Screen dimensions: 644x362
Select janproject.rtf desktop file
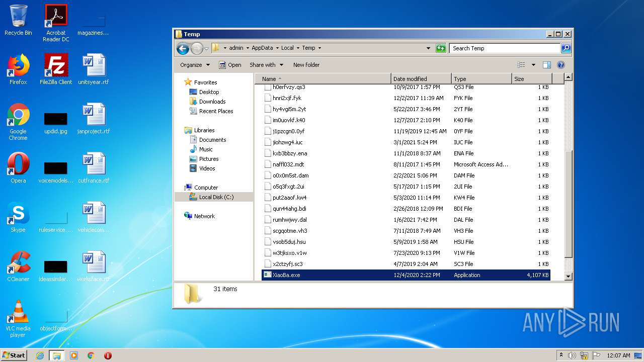tap(94, 119)
